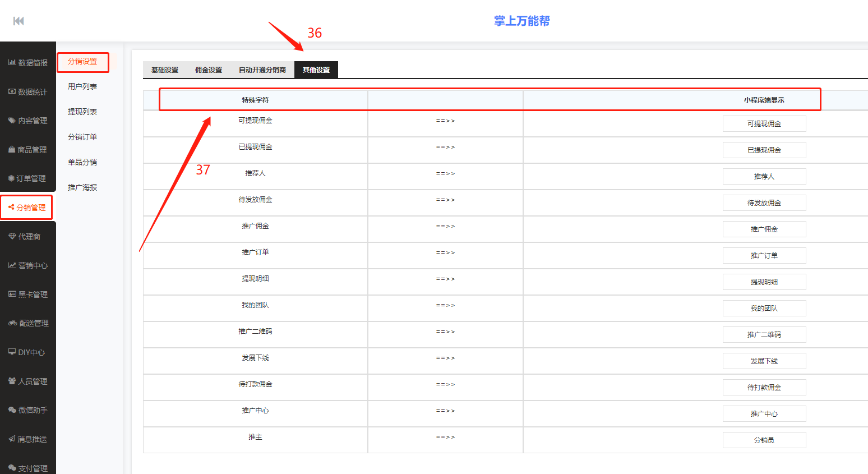Viewport: 868px width, 474px height.
Task: Select the 自动开通分销商 tab
Action: (x=262, y=70)
